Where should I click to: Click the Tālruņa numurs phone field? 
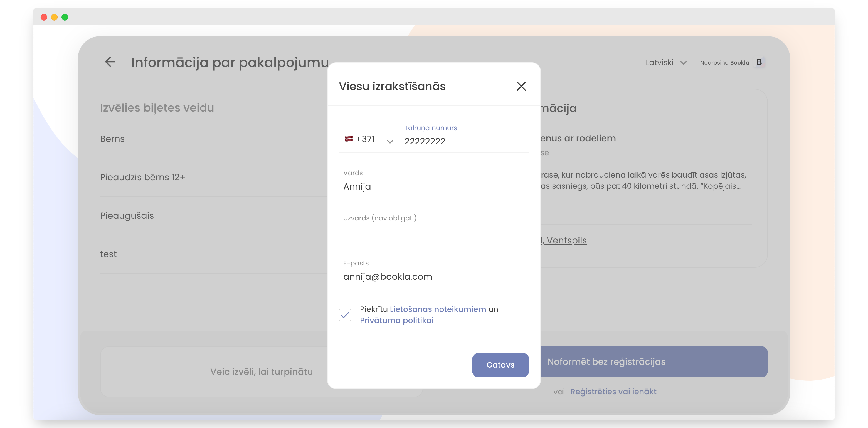point(465,141)
